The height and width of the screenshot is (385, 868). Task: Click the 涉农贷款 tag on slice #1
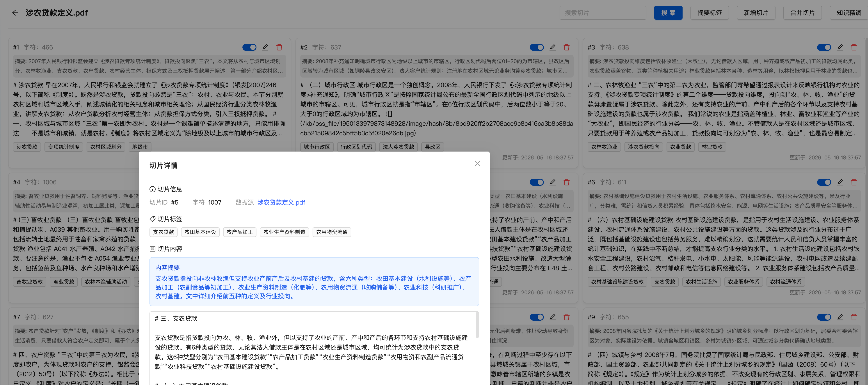pyautogui.click(x=27, y=147)
